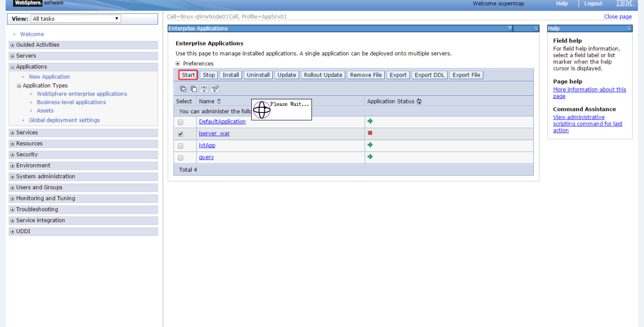Viewport: 644px width, 327px height.
Task: View administrative scripting command for last action
Action: click(587, 124)
